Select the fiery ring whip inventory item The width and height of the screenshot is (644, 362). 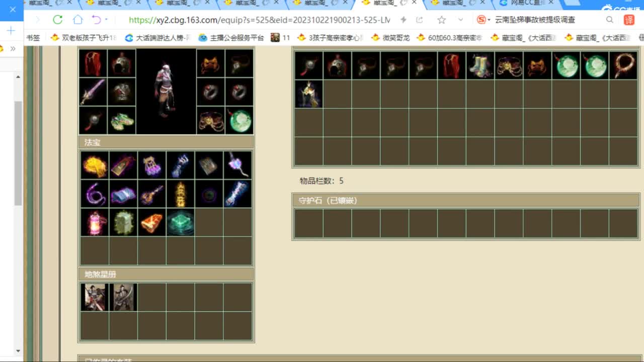pyautogui.click(x=623, y=65)
